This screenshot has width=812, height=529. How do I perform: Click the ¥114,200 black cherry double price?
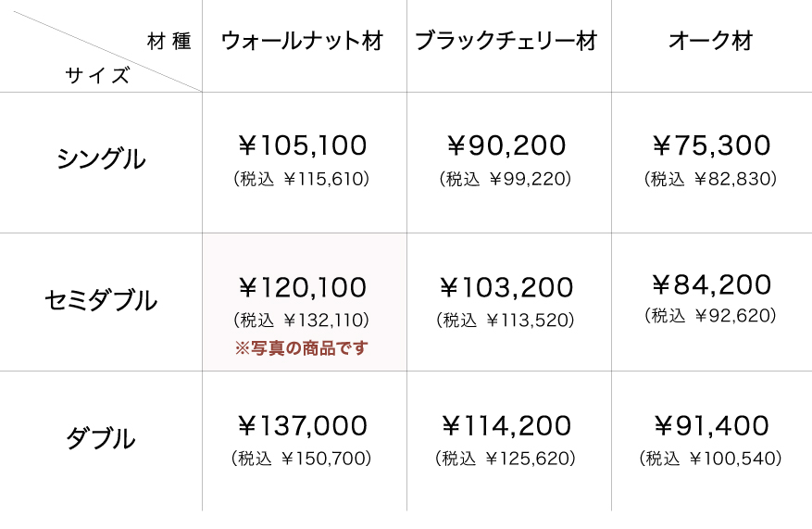pos(506,426)
